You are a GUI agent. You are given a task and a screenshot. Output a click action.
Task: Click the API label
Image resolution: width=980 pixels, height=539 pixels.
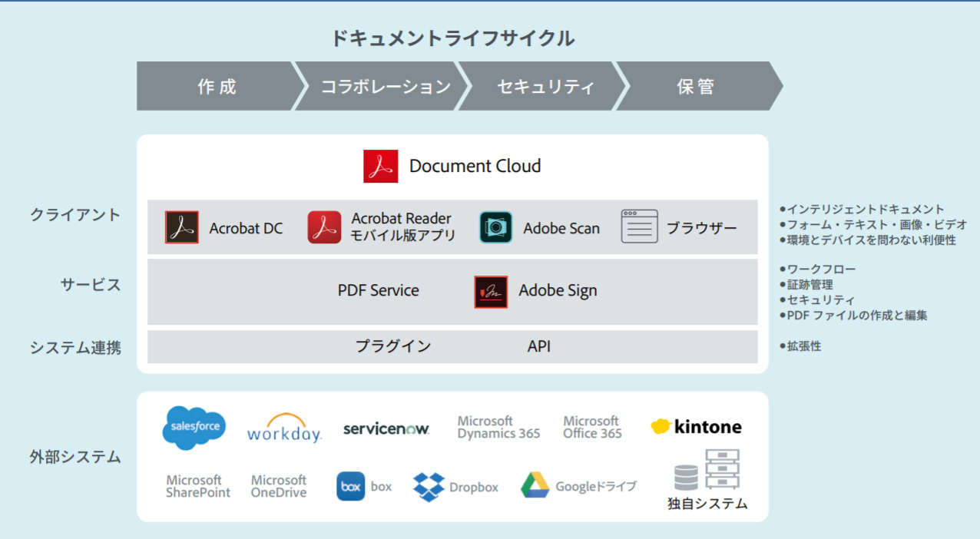coord(539,346)
